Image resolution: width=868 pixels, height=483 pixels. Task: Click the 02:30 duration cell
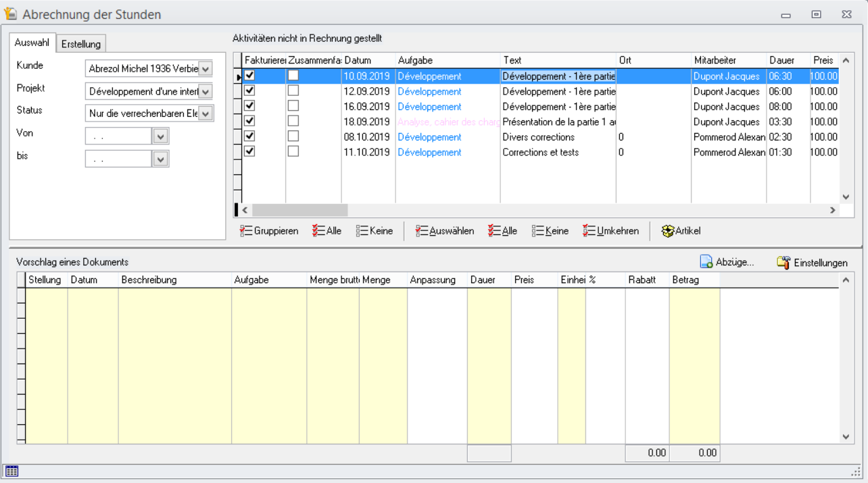pos(788,137)
